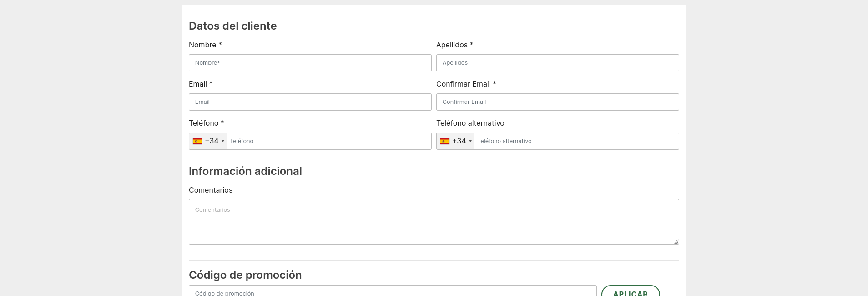Select the +34 country code for Teléfono
Image resolution: width=868 pixels, height=296 pixels.
click(x=212, y=141)
